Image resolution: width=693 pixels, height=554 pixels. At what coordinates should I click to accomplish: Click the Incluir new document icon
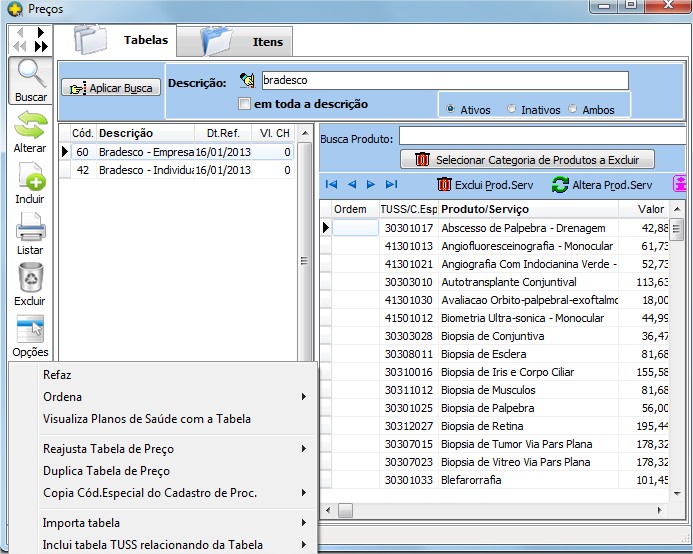point(30,178)
